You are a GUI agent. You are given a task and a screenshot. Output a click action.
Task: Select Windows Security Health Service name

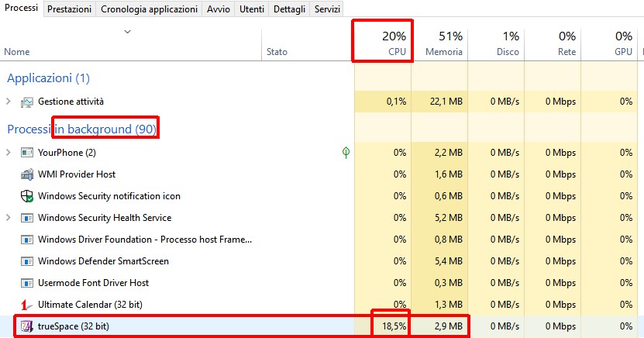pos(105,218)
